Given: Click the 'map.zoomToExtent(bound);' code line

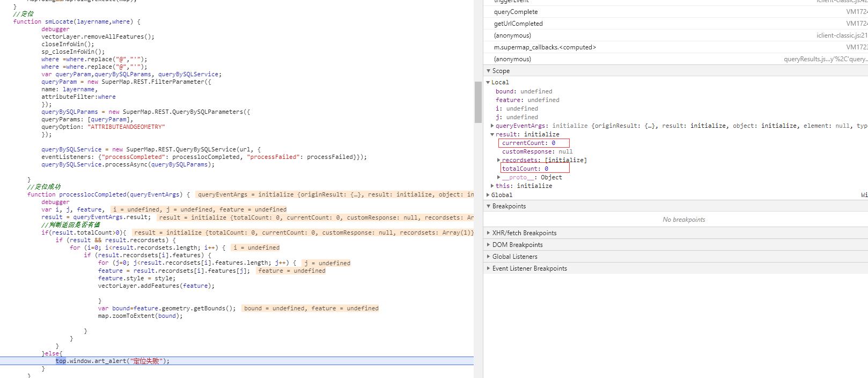Looking at the screenshot, I should tap(140, 316).
